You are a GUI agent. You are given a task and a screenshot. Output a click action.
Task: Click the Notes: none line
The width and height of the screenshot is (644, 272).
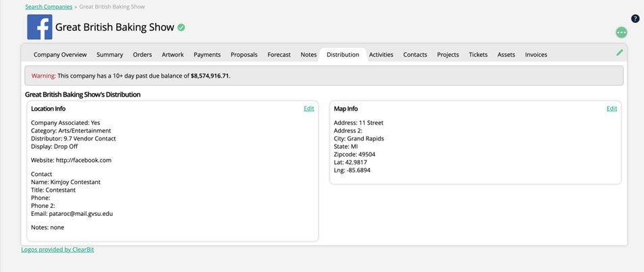48,227
